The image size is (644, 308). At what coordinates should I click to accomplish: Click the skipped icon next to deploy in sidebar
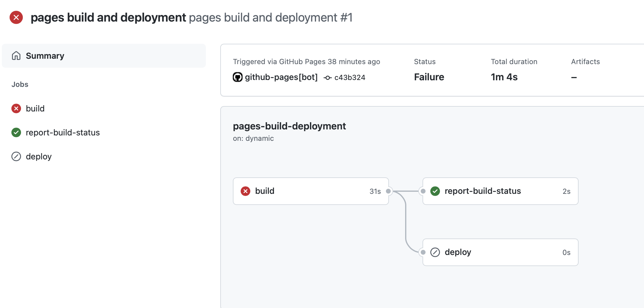[x=16, y=156]
